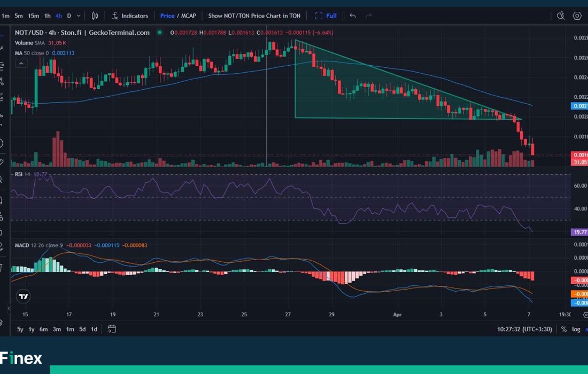This screenshot has width=588, height=374.
Task: Expand the timeframe interval dropdown arrow
Action: (x=79, y=16)
